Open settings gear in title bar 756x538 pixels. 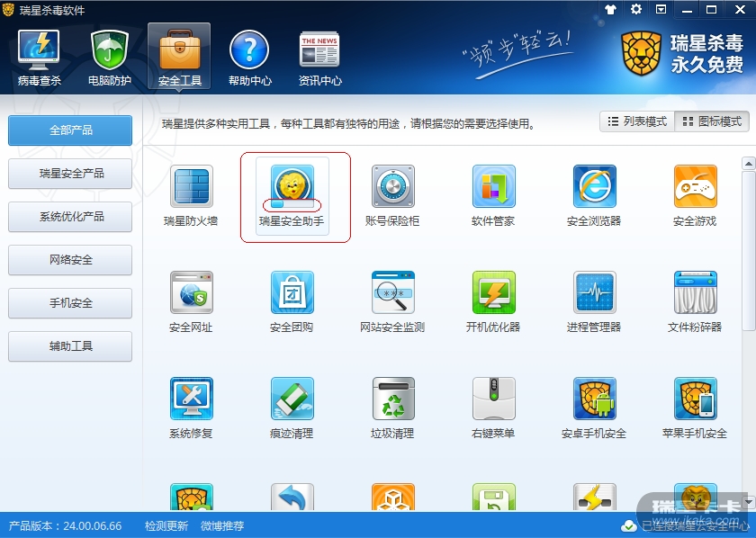click(636, 9)
